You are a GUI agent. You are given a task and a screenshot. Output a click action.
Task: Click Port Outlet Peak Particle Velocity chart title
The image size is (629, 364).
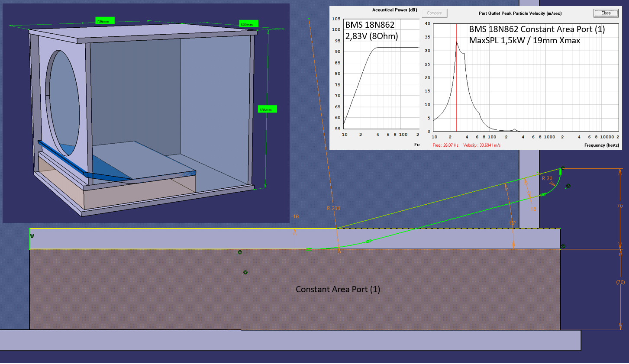click(x=520, y=13)
